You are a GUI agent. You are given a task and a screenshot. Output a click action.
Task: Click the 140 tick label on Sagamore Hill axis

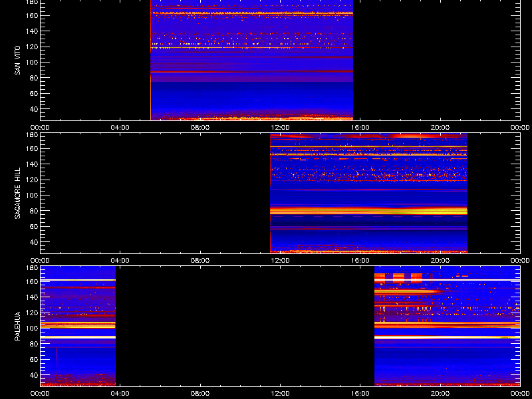(x=33, y=164)
